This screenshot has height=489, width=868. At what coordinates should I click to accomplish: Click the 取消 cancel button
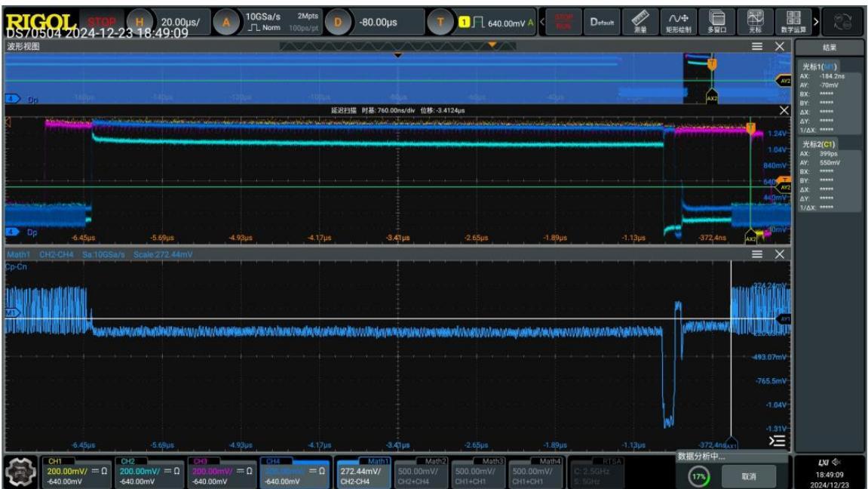coord(748,476)
